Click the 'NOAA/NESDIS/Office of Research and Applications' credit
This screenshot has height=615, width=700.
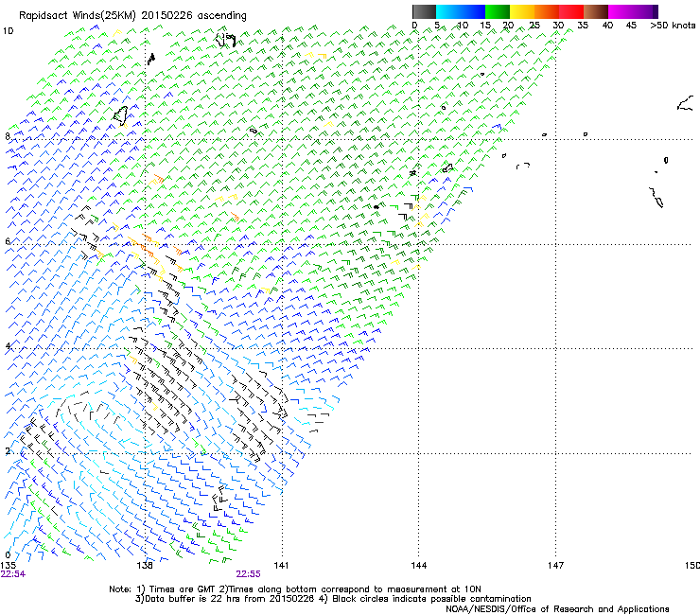[557, 608]
